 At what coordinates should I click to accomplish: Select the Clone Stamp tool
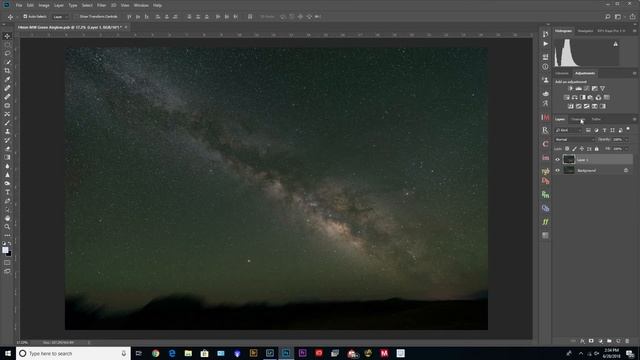tap(7, 131)
